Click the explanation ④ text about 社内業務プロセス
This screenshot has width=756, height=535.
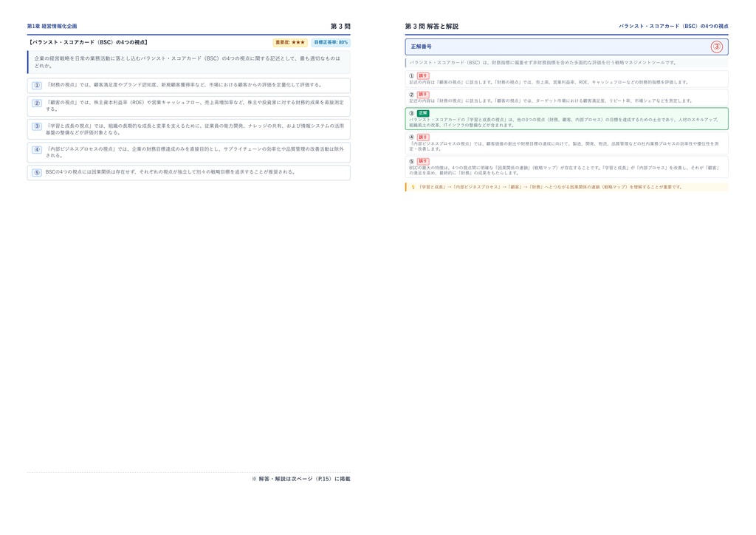(x=564, y=146)
